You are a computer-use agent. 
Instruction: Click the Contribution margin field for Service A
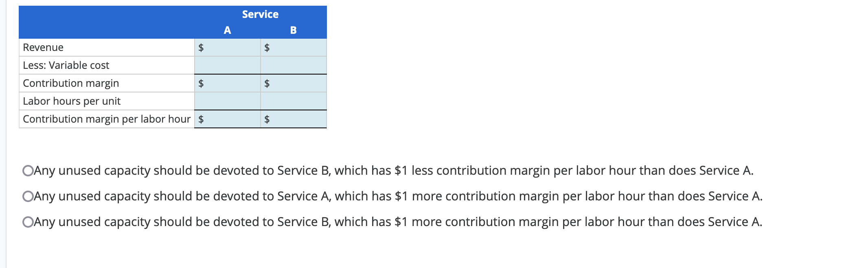(x=228, y=83)
